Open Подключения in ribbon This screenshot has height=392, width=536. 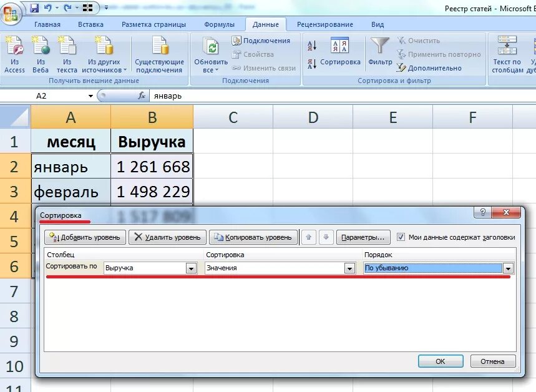(x=261, y=41)
